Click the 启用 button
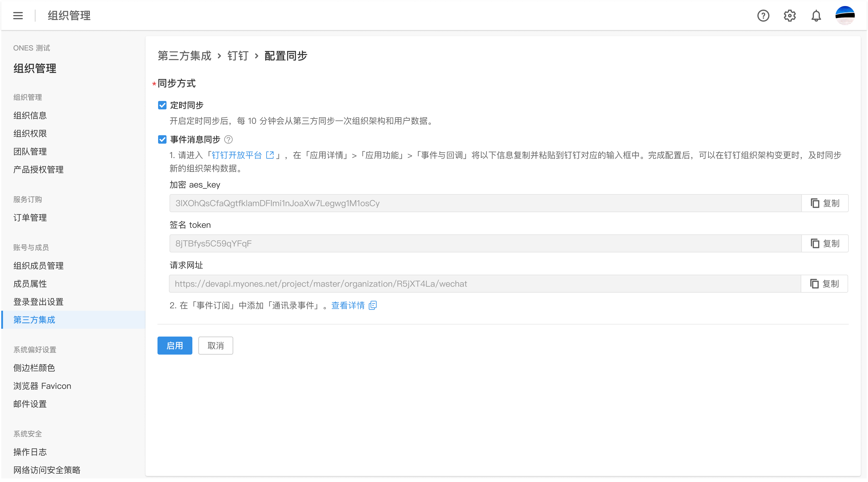The height and width of the screenshot is (482, 868). [175, 346]
